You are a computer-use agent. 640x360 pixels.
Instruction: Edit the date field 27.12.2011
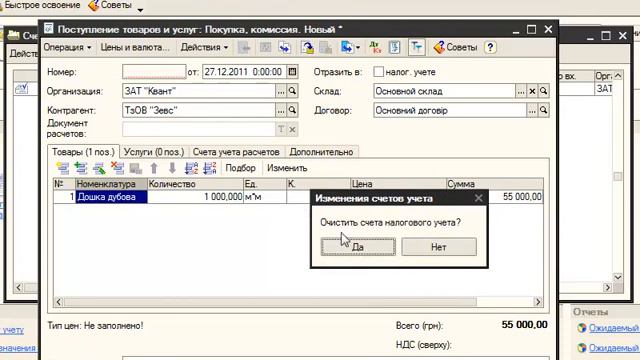(244, 72)
